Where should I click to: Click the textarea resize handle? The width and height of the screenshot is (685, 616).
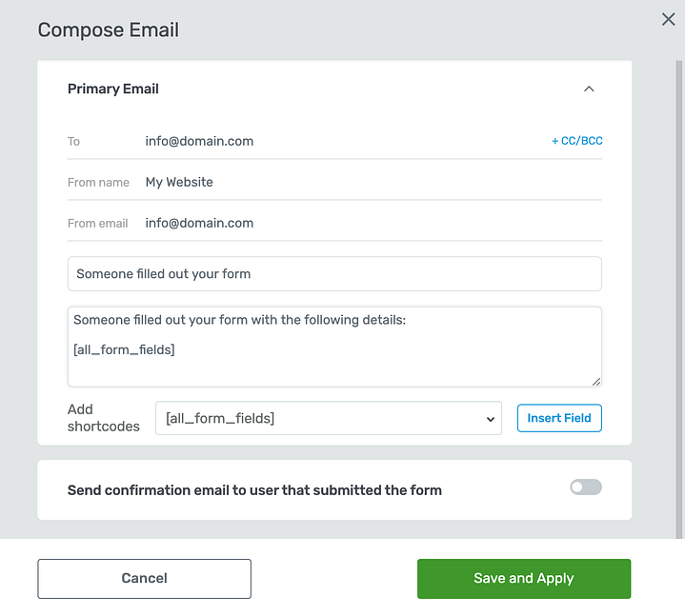point(596,381)
